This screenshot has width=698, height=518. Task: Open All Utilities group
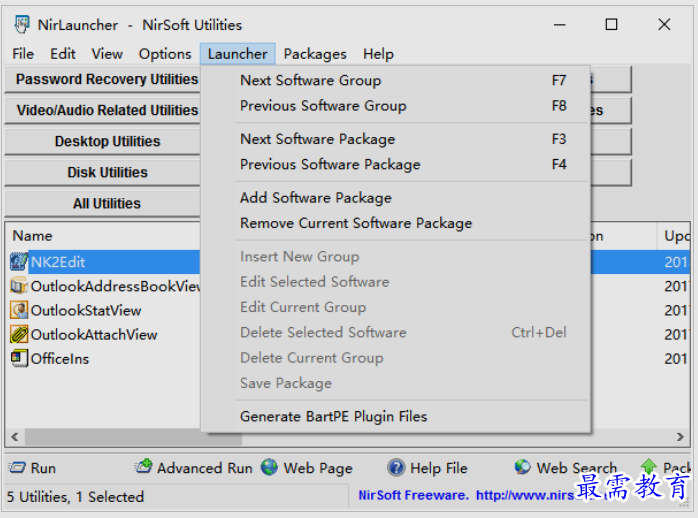[x=103, y=204]
